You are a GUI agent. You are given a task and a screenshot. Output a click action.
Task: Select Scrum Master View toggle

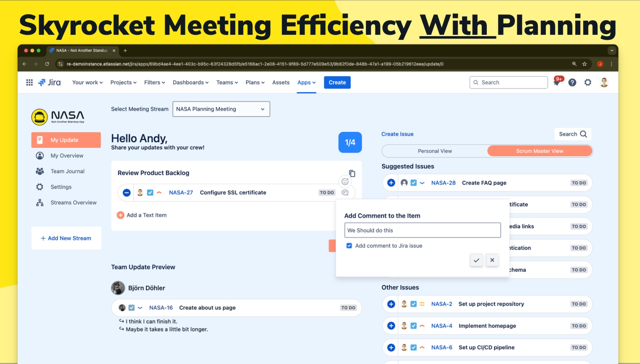pos(539,151)
